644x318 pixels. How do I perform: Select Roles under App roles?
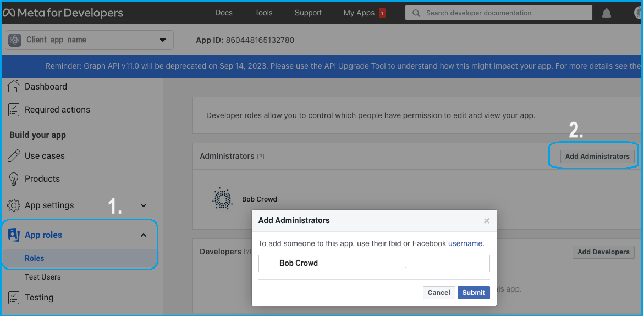(x=35, y=259)
